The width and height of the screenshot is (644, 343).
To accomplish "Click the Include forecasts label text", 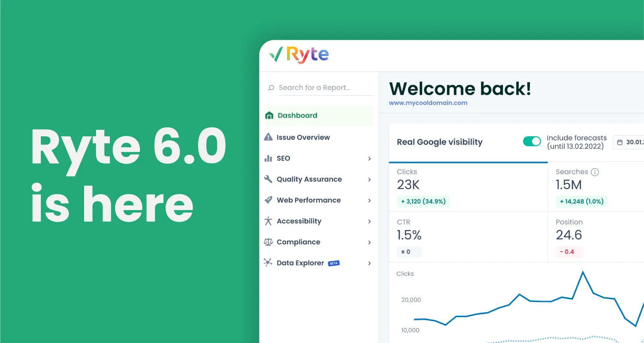I will pos(577,142).
